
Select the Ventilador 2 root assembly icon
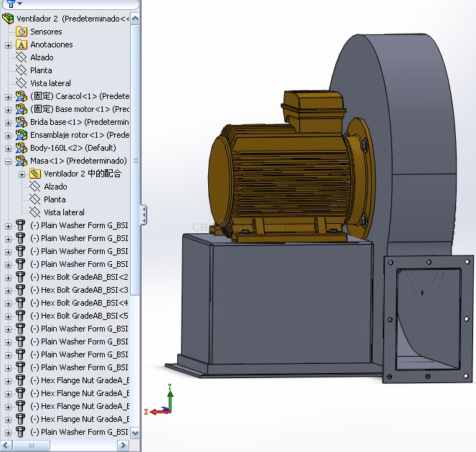pos(8,19)
